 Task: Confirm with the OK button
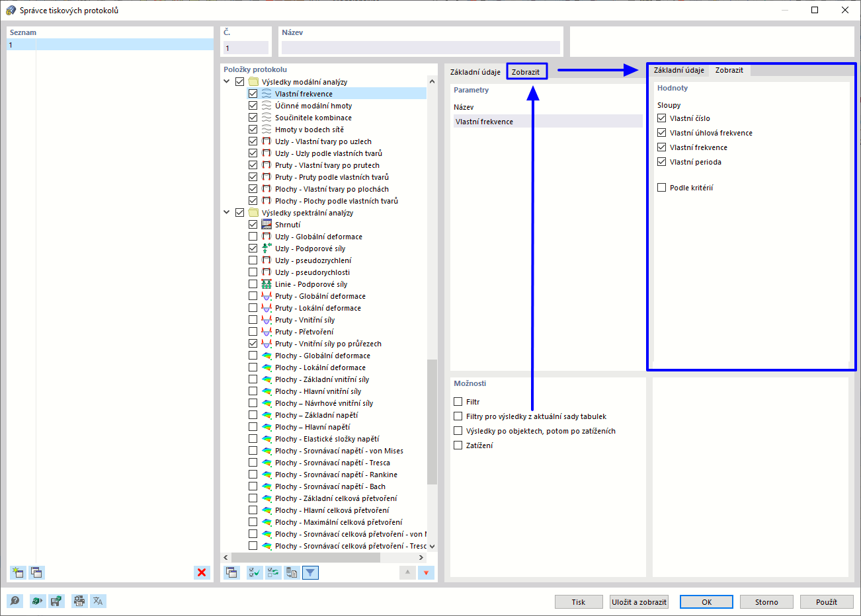tap(707, 602)
